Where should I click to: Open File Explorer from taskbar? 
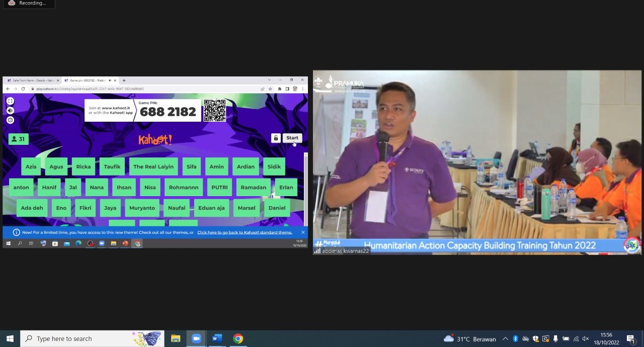(176, 338)
